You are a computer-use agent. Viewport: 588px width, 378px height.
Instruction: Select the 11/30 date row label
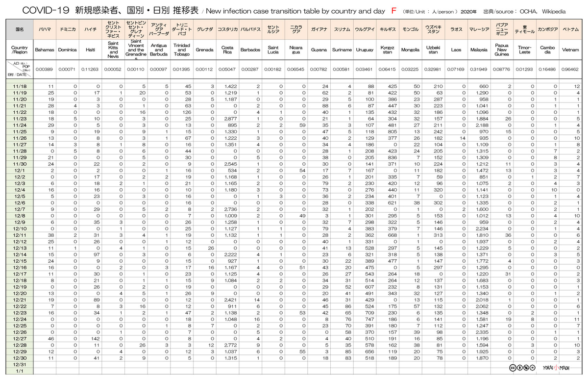point(21,163)
